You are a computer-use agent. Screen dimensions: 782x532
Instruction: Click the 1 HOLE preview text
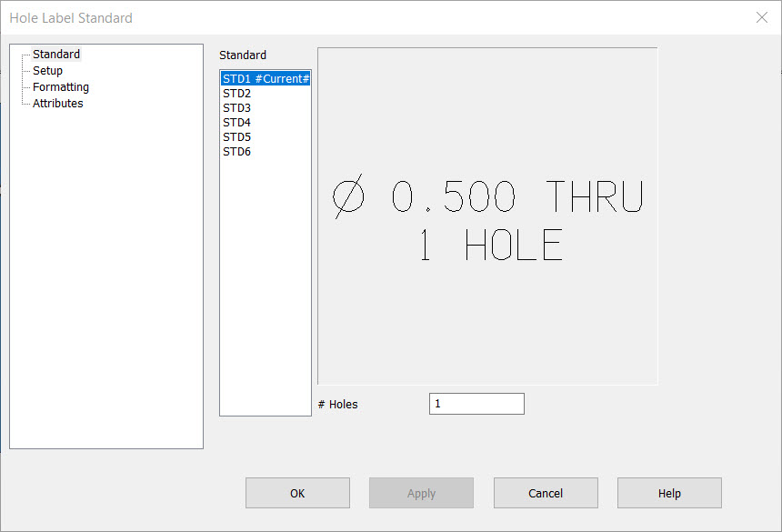click(491, 245)
